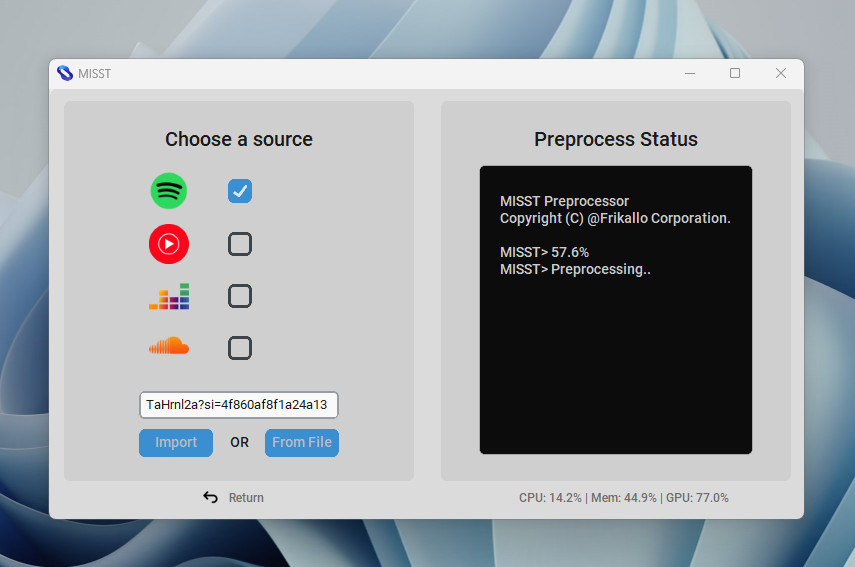
Task: Click the MISST app logo in title bar
Action: pyautogui.click(x=65, y=73)
